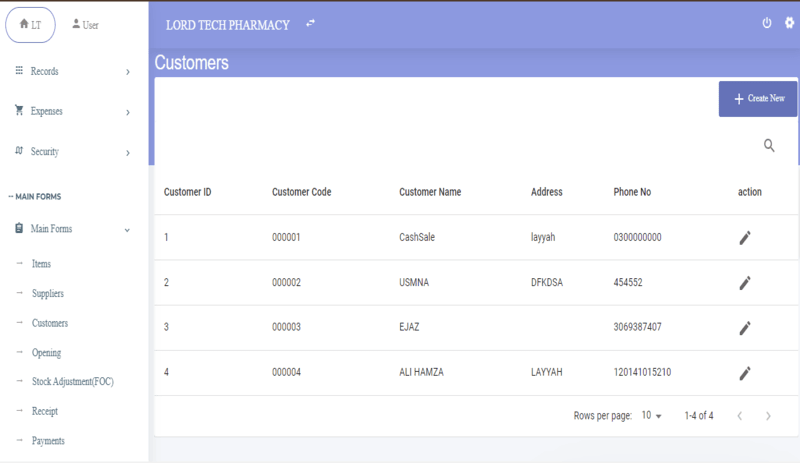Viewport: 800px width, 463px height.
Task: Open the User profile icon
Action: click(x=85, y=25)
